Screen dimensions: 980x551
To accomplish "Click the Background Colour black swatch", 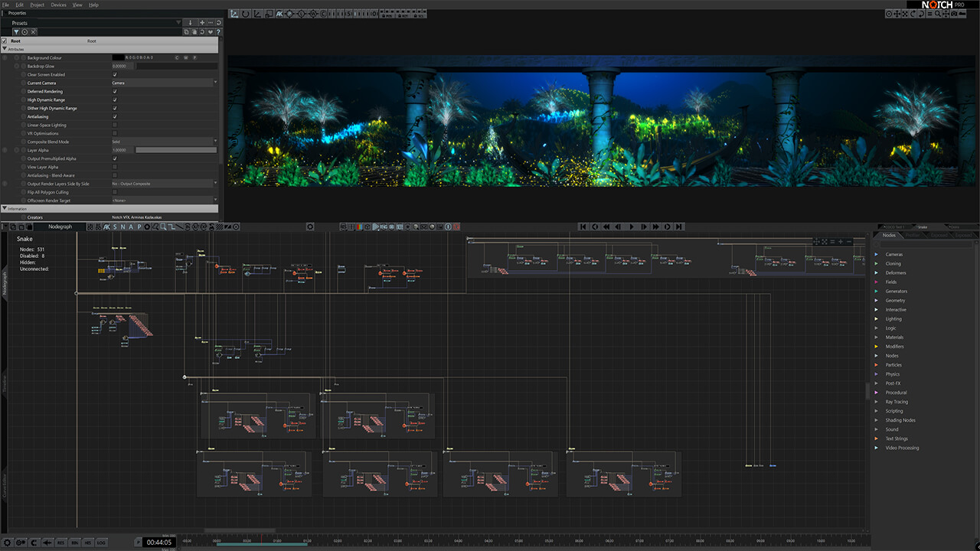I will pyautogui.click(x=118, y=57).
